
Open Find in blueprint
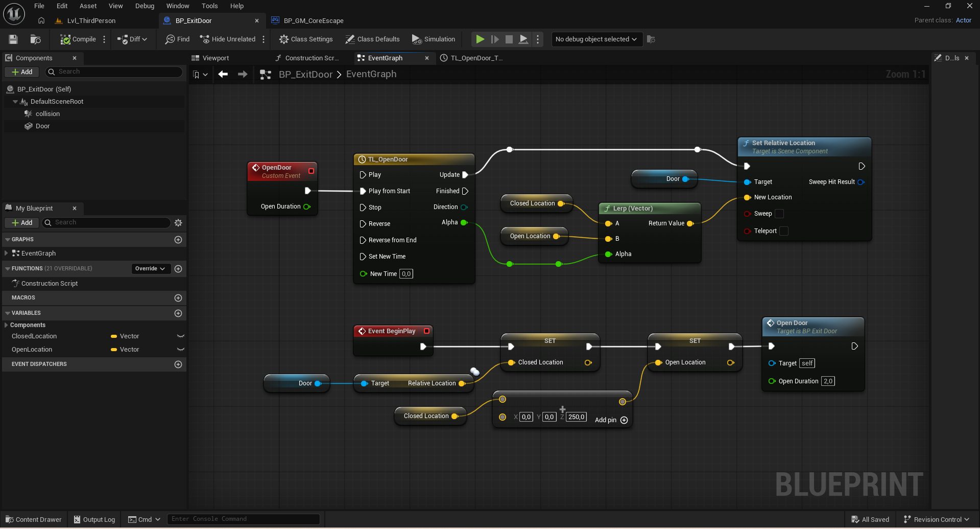point(177,39)
